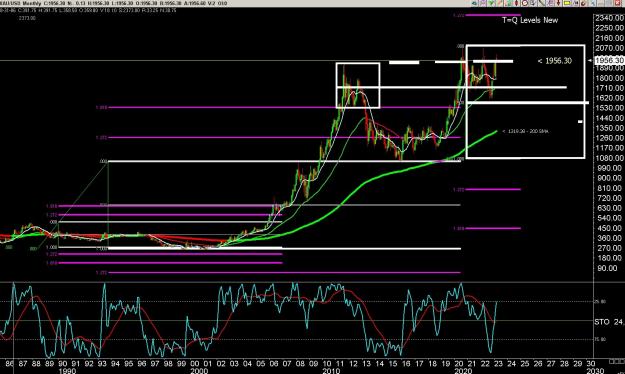Image resolution: width=625 pixels, height=374 pixels.
Task: Click the 1080.00 price axis label
Action: pos(609,158)
